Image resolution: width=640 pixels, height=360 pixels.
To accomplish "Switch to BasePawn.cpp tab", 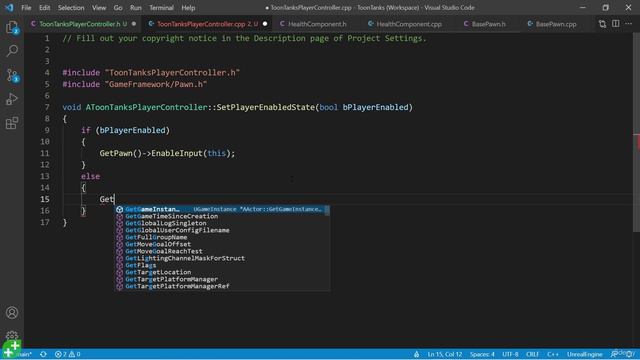I will click(556, 24).
